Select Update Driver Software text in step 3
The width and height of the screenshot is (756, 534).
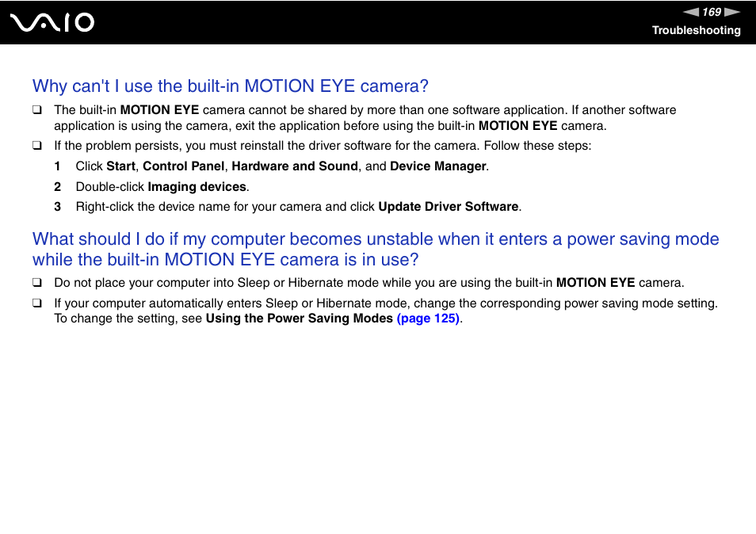448,206
